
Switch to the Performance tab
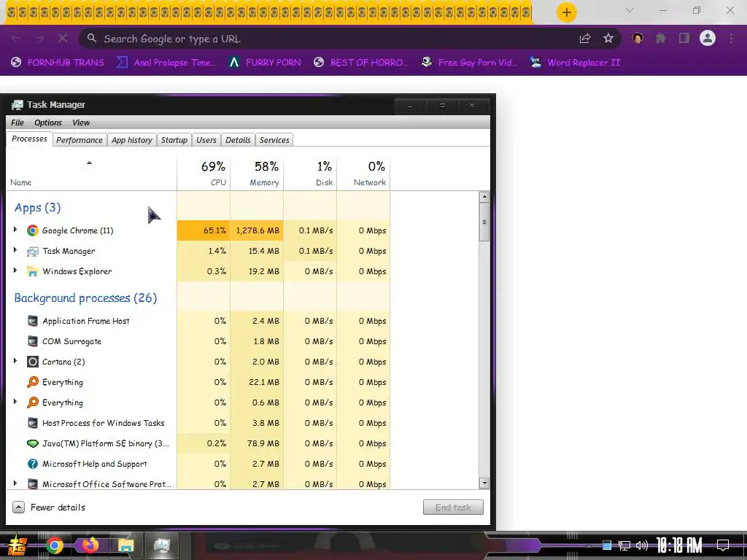point(79,140)
